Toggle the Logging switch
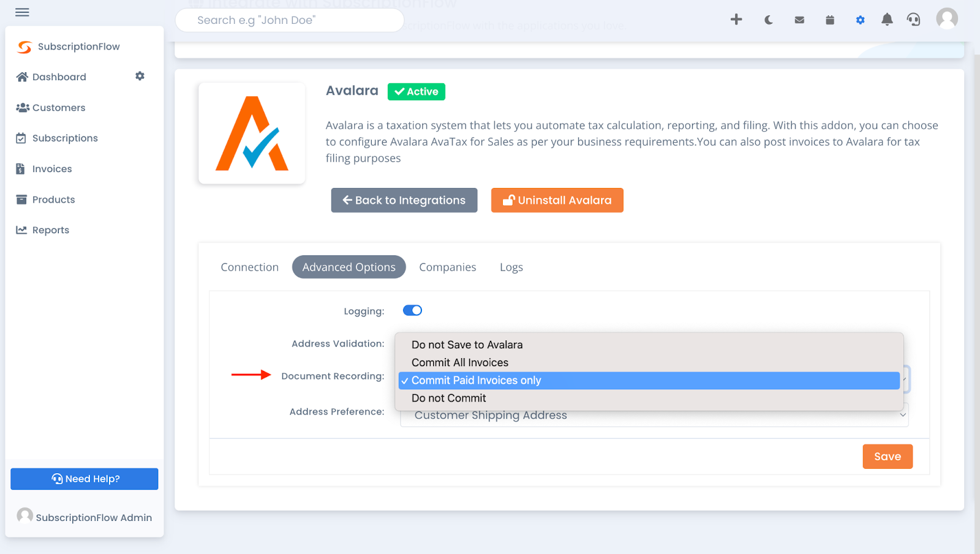Image resolution: width=980 pixels, height=554 pixels. [x=412, y=310]
